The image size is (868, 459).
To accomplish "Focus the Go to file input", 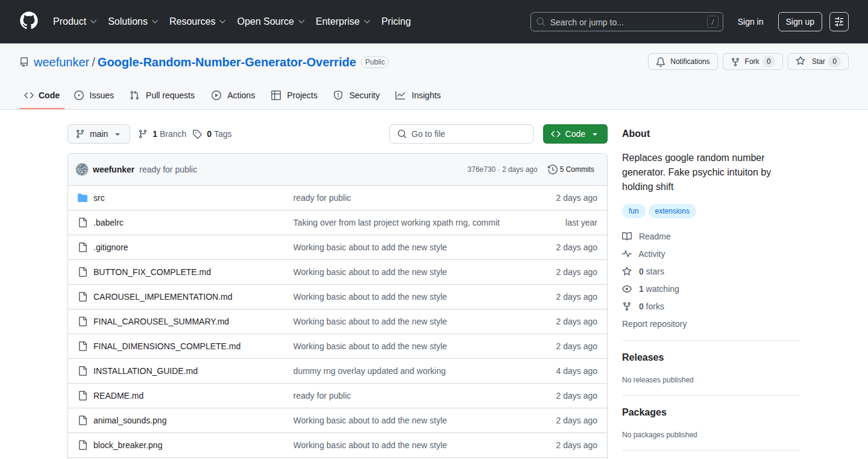I will [461, 134].
